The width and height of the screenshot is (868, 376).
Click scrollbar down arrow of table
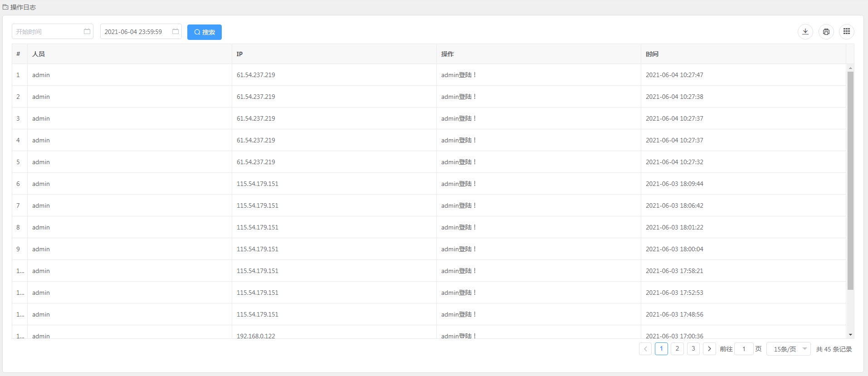pos(850,335)
